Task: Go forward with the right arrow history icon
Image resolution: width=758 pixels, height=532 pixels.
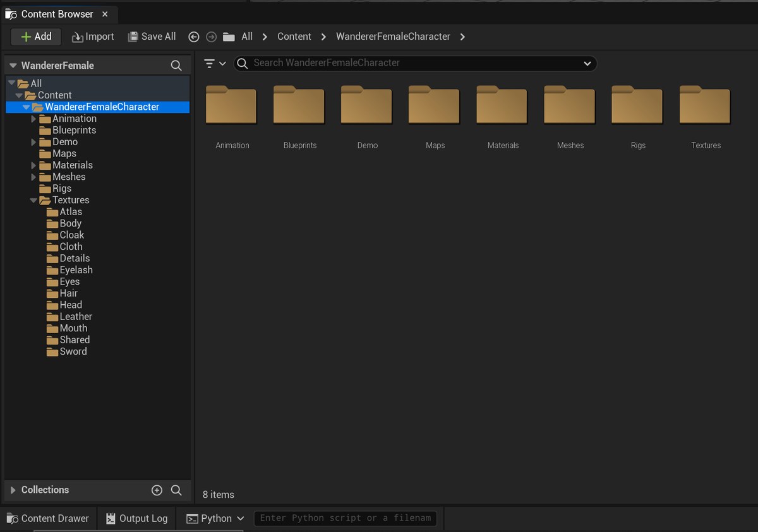Action: click(211, 37)
